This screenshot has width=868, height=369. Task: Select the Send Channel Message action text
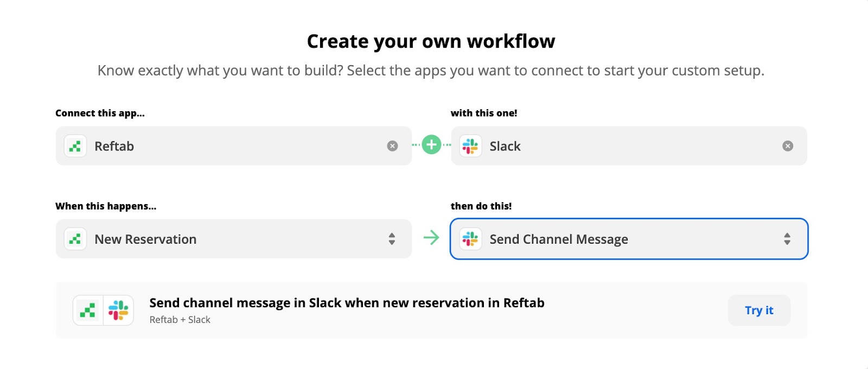tap(559, 239)
